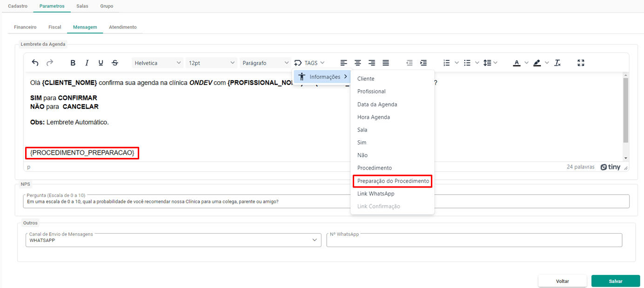644x288 pixels.
Task: Select Preparação do Procedimento menu item
Action: 393,181
